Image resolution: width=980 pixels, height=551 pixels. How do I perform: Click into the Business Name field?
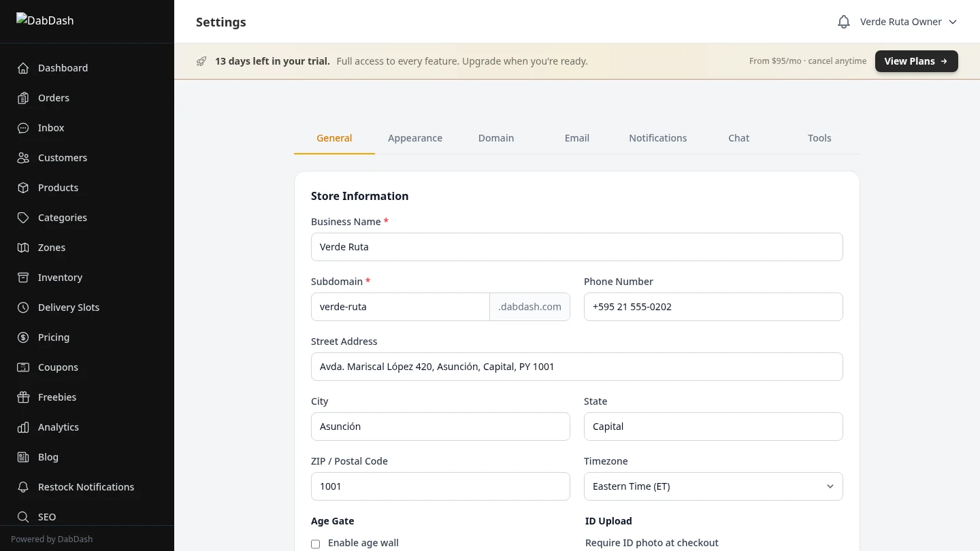[x=577, y=247]
